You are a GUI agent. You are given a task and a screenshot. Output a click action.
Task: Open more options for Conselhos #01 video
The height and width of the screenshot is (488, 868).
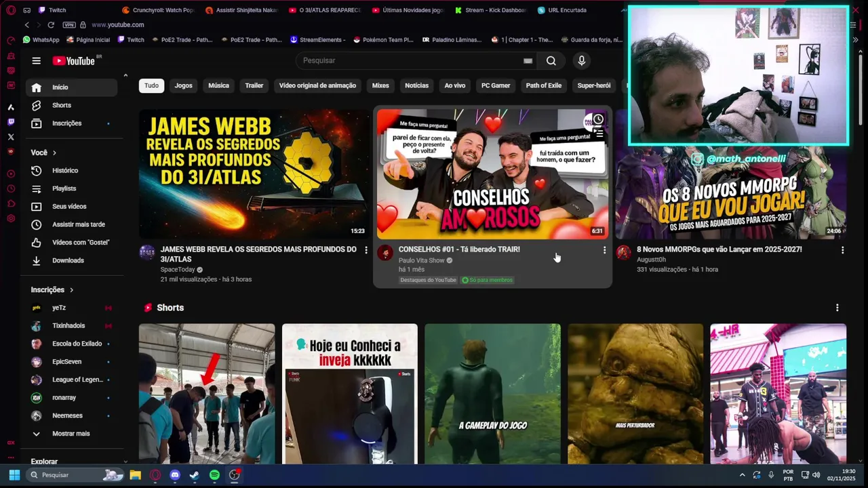pyautogui.click(x=604, y=250)
